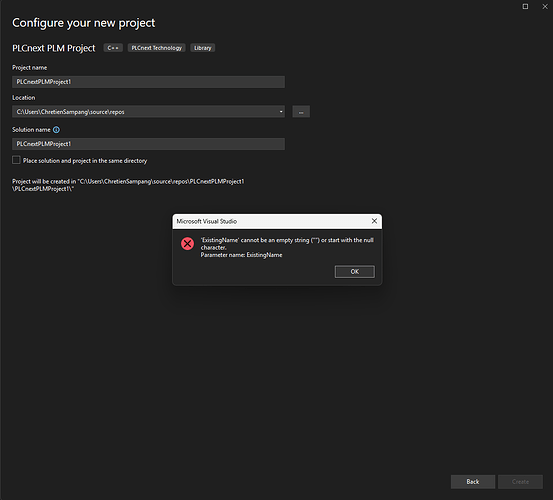Click OK in the error dialog
The image size is (553, 500).
[x=354, y=272]
